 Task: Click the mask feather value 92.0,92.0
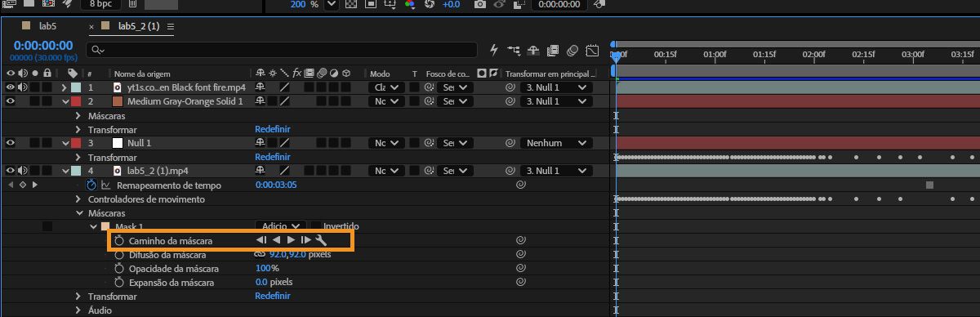(x=287, y=254)
